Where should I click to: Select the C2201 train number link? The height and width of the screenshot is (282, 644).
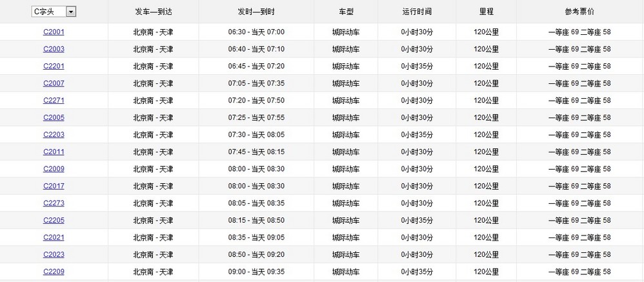pyautogui.click(x=54, y=66)
